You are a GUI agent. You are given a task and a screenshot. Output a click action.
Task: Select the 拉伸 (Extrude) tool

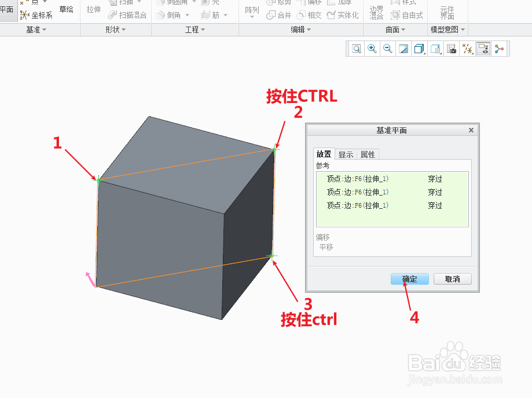coord(93,10)
